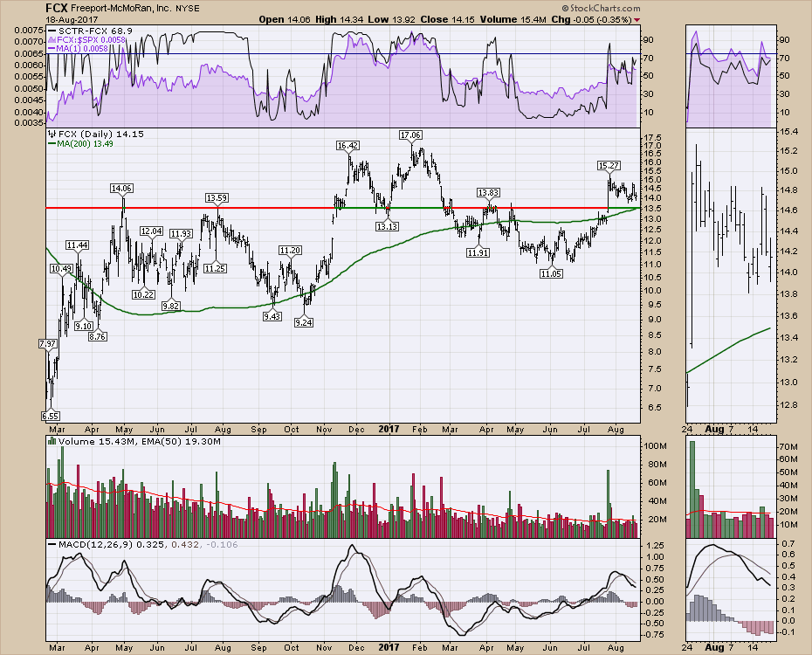
Task: Click the High 14.34 value
Action: click(x=340, y=20)
